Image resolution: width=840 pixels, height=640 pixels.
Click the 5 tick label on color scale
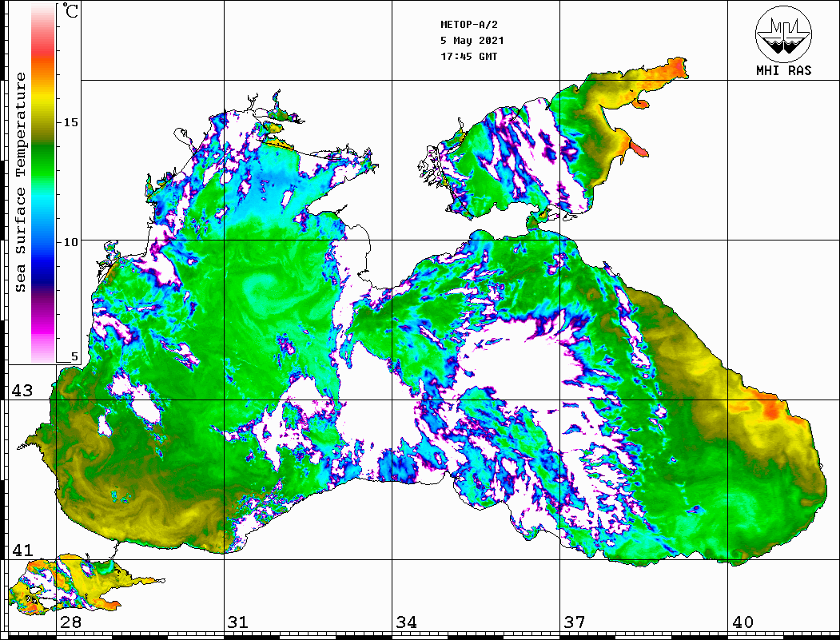[74, 356]
